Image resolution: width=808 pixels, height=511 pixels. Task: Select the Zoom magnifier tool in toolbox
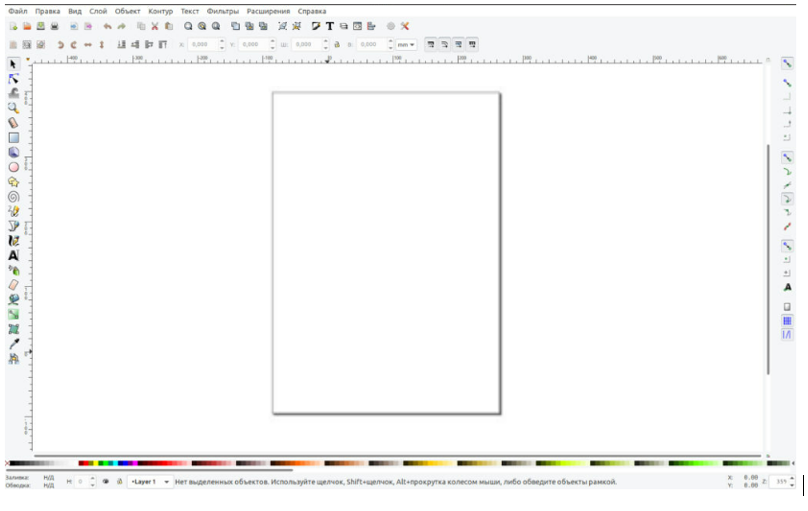click(x=13, y=108)
